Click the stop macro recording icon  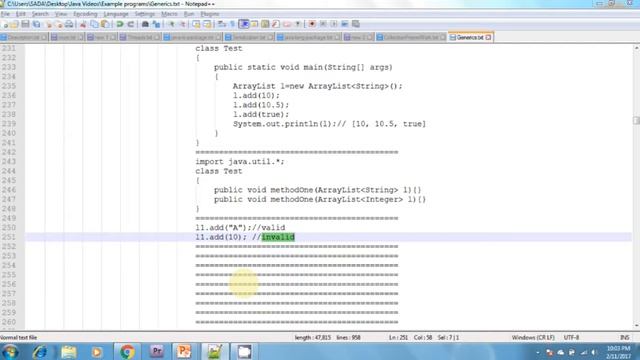(x=323, y=24)
